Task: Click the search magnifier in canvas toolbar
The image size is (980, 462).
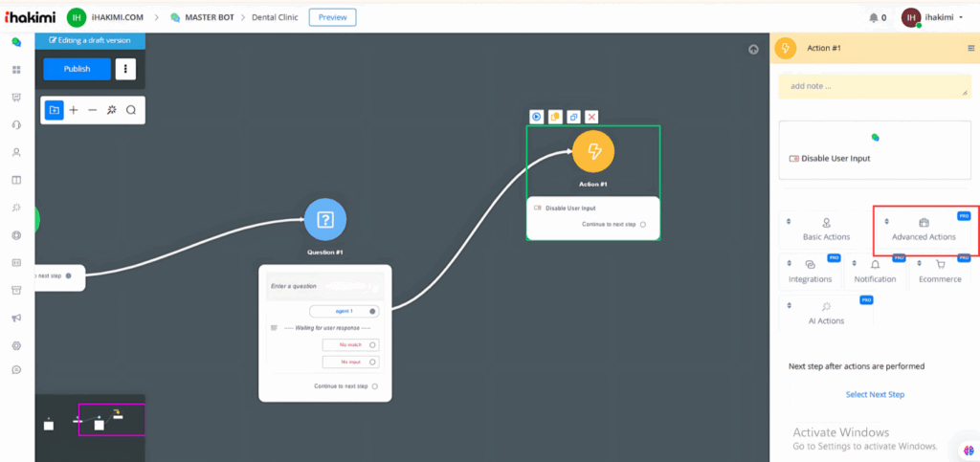Action: [131, 110]
